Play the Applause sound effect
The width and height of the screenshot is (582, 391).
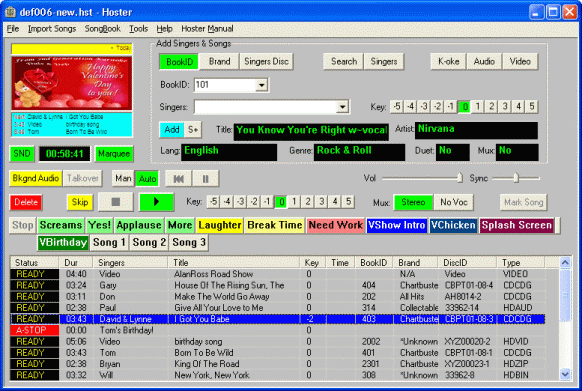(x=139, y=225)
